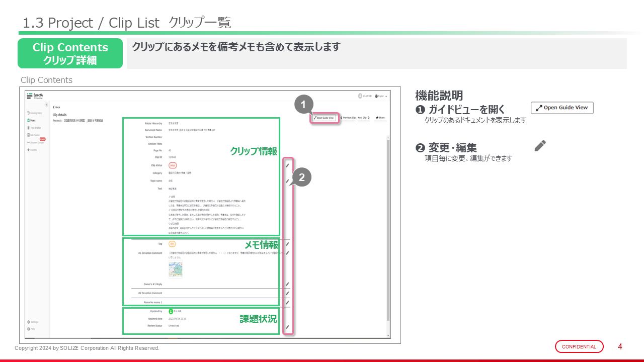Open the map thumbnail in deviation comment
Viewport: 644px width, 362px height.
175,269
